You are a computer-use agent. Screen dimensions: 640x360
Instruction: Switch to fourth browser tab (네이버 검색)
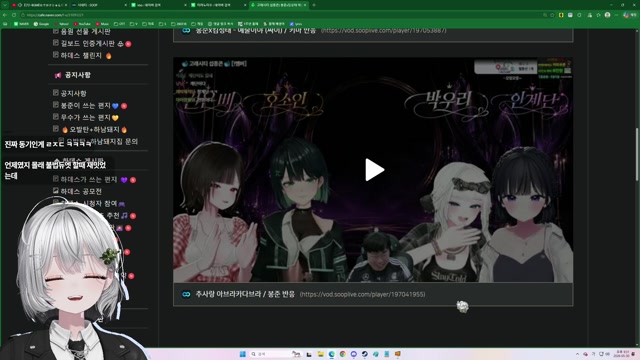click(217, 5)
